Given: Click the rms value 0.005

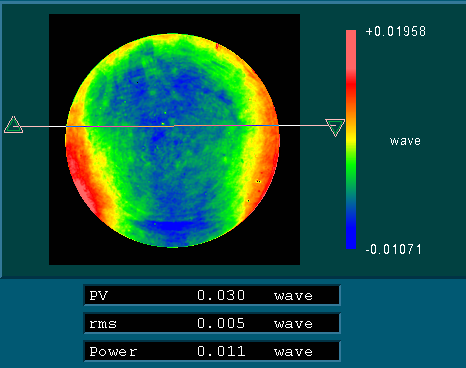Looking at the screenshot, I should coord(221,323).
